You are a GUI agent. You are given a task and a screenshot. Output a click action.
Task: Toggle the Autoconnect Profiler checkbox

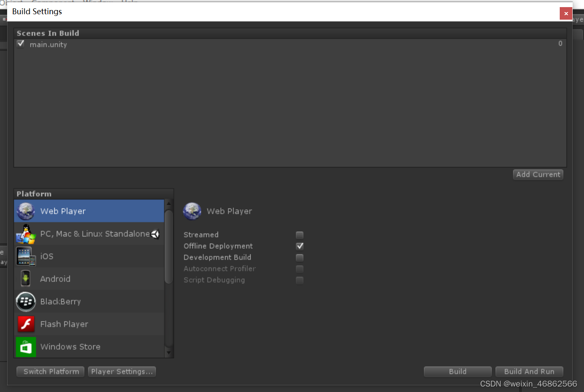tap(300, 269)
